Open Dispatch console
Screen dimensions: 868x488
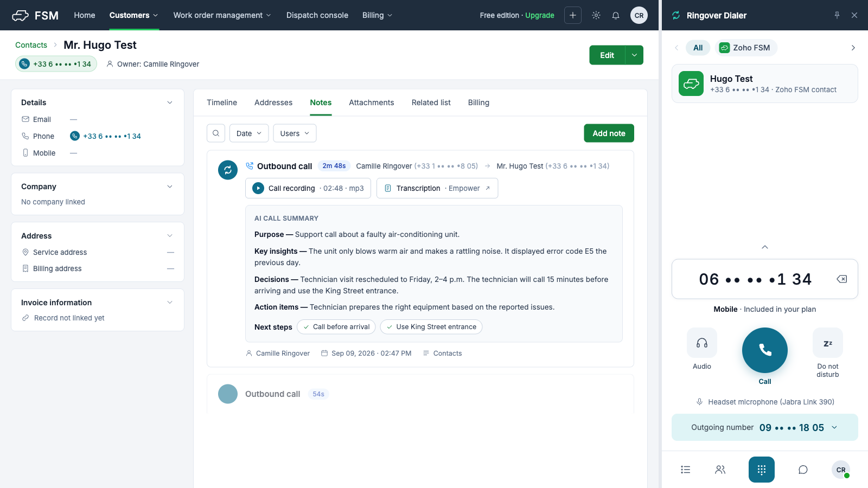[x=317, y=15]
